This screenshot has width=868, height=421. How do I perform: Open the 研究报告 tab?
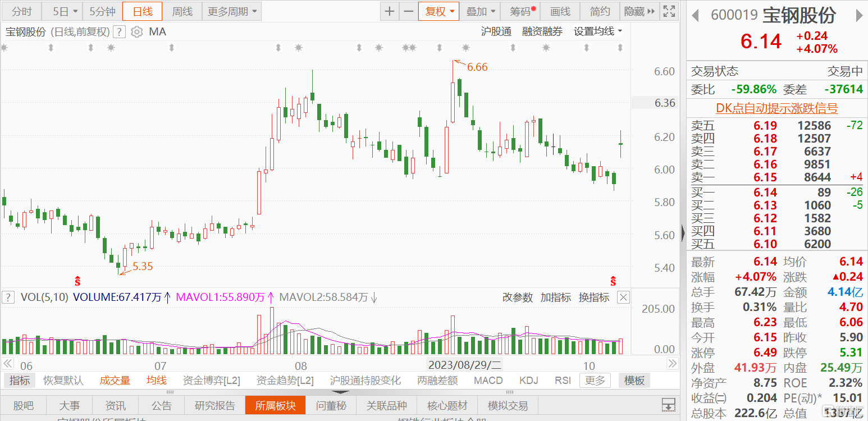tap(215, 405)
